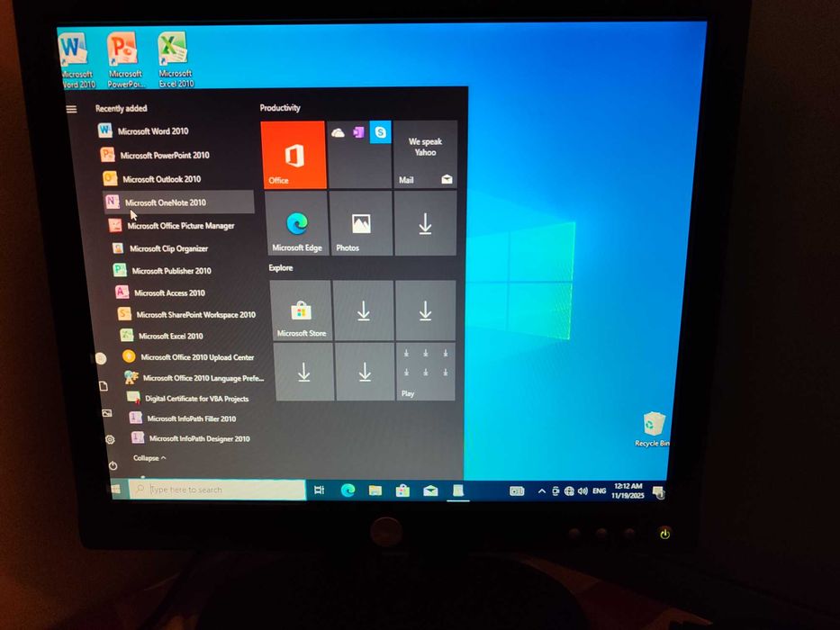The image size is (840, 630).
Task: Open Microsoft Edge from taskbar
Action: (348, 490)
